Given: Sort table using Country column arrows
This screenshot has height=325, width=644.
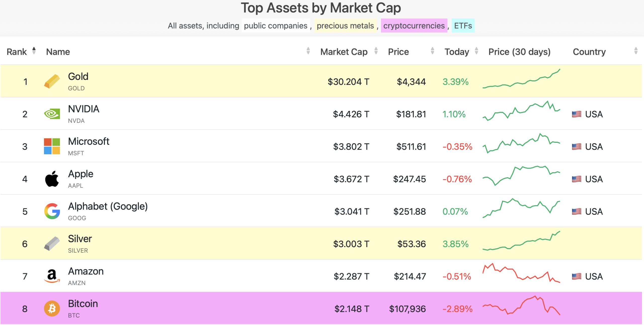Looking at the screenshot, I should 636,51.
